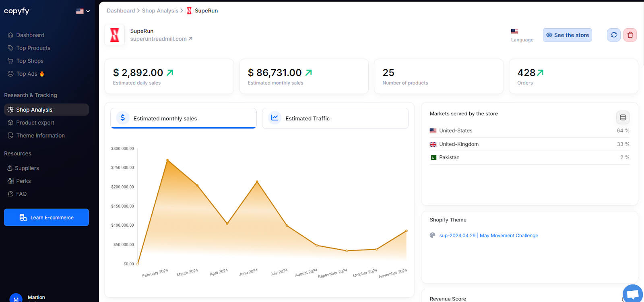Screen dimensions: 644x302
Task: Click Dashboard breadcrumb link
Action: click(121, 10)
